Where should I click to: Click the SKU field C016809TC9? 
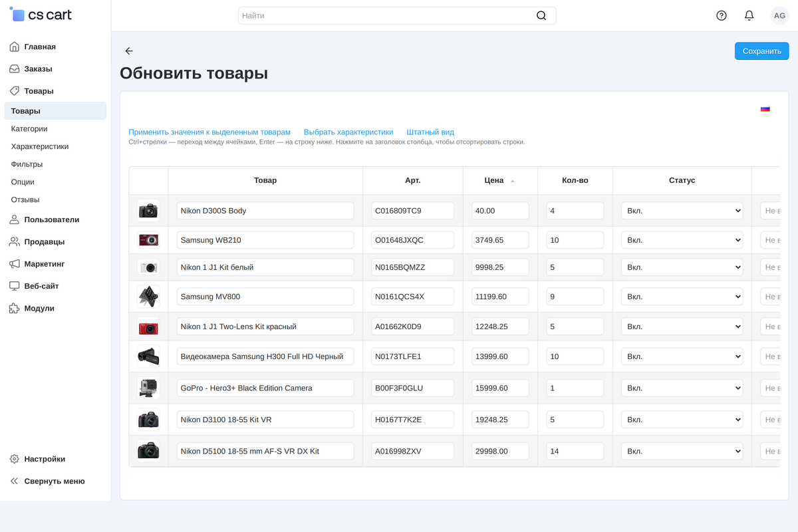pos(412,211)
